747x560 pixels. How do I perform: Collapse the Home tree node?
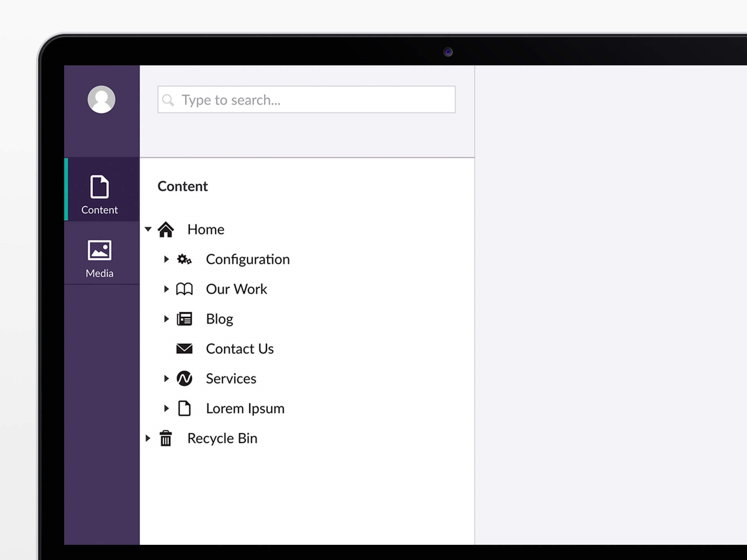tap(148, 229)
